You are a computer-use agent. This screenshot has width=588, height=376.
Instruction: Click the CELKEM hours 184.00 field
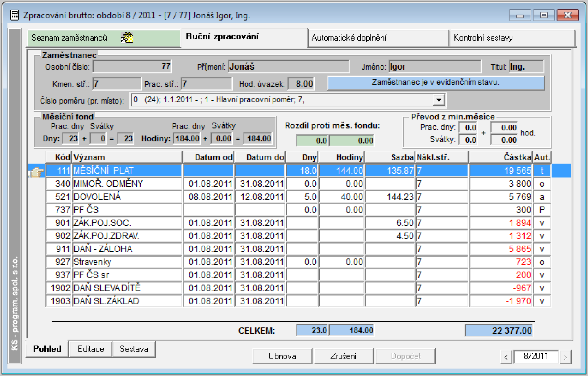[x=351, y=330]
